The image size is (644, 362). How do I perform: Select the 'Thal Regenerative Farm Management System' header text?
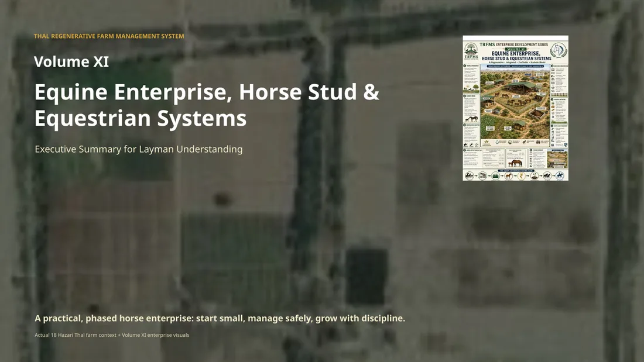(109, 36)
